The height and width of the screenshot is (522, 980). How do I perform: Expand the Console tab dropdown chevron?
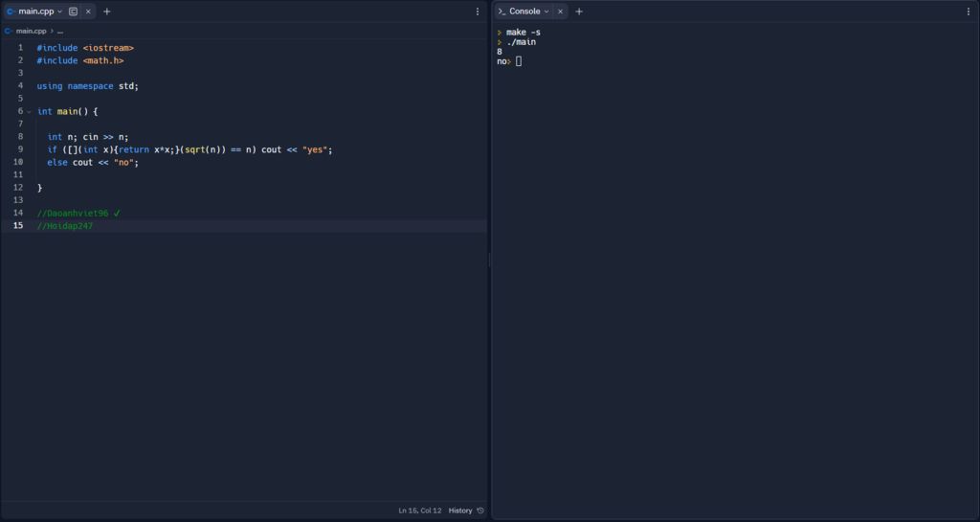[546, 11]
